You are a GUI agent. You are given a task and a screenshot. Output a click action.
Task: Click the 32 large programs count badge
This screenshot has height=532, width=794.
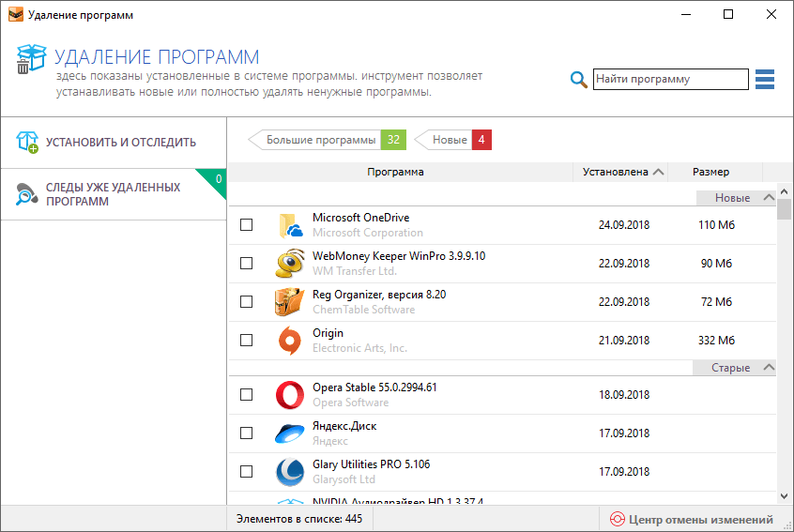pos(394,140)
